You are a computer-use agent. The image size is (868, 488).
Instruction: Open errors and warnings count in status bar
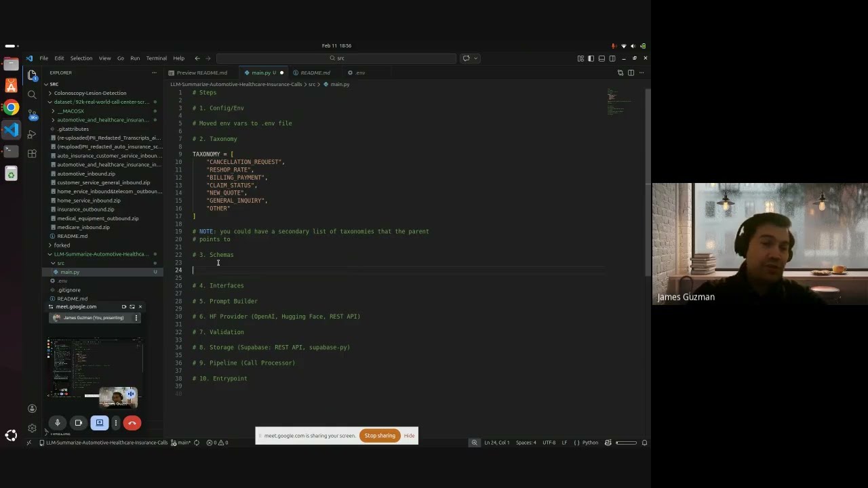pos(217,443)
